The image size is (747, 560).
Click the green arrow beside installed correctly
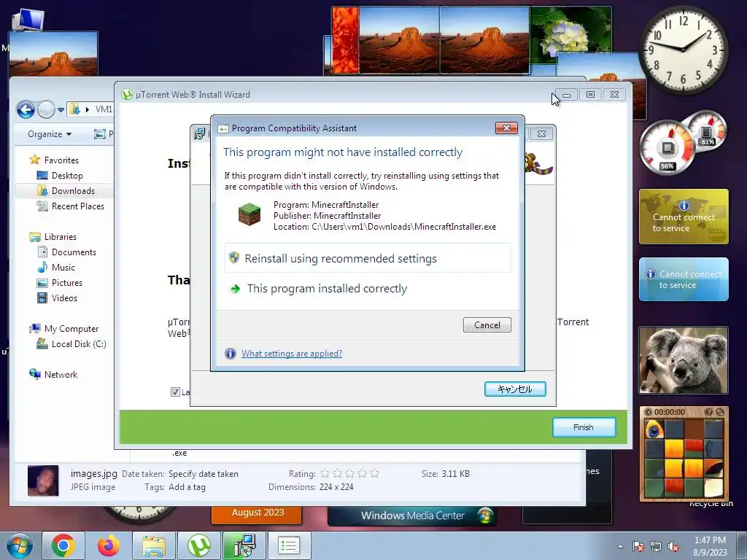point(235,289)
